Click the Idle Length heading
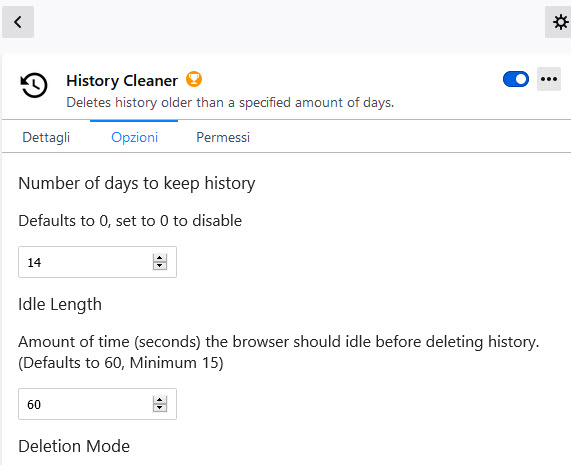 (x=60, y=304)
